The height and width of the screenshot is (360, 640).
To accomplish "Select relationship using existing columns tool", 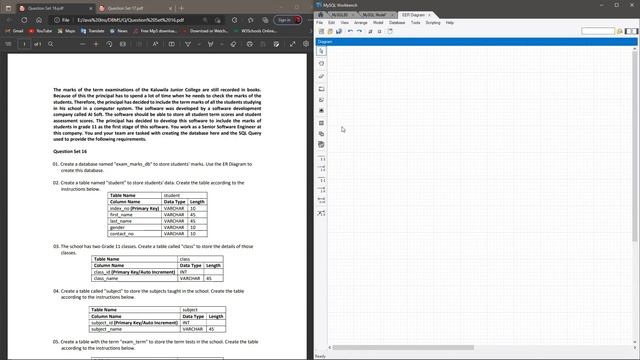I will [x=321, y=213].
